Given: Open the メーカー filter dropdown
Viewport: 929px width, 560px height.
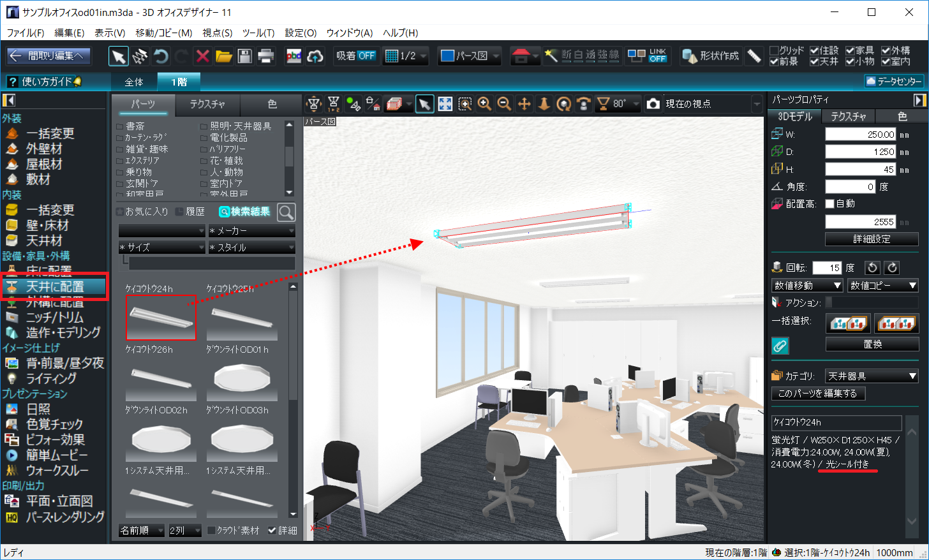Looking at the screenshot, I should (x=251, y=231).
